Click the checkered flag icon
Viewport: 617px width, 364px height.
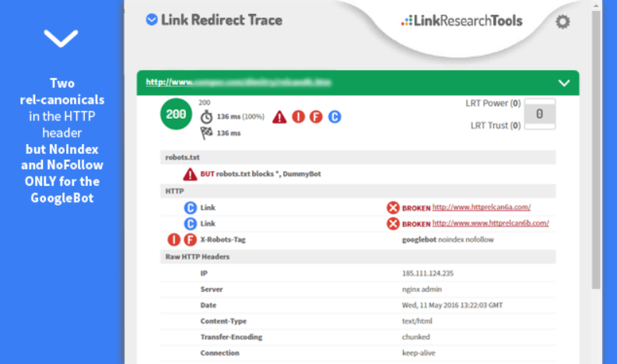(206, 132)
